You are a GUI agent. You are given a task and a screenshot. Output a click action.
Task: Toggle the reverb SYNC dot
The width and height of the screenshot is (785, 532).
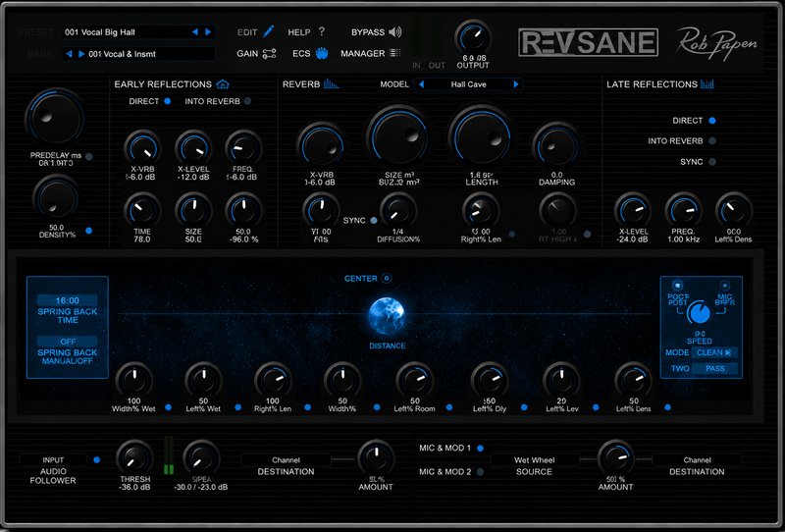click(374, 221)
